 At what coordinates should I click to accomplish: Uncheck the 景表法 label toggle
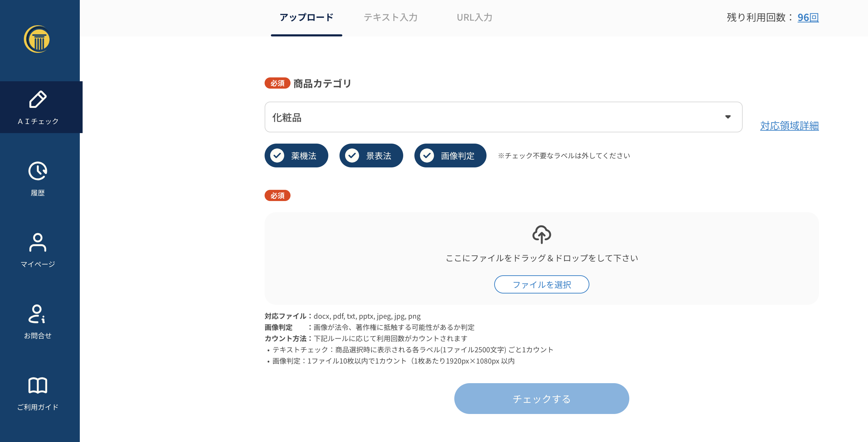coord(371,156)
